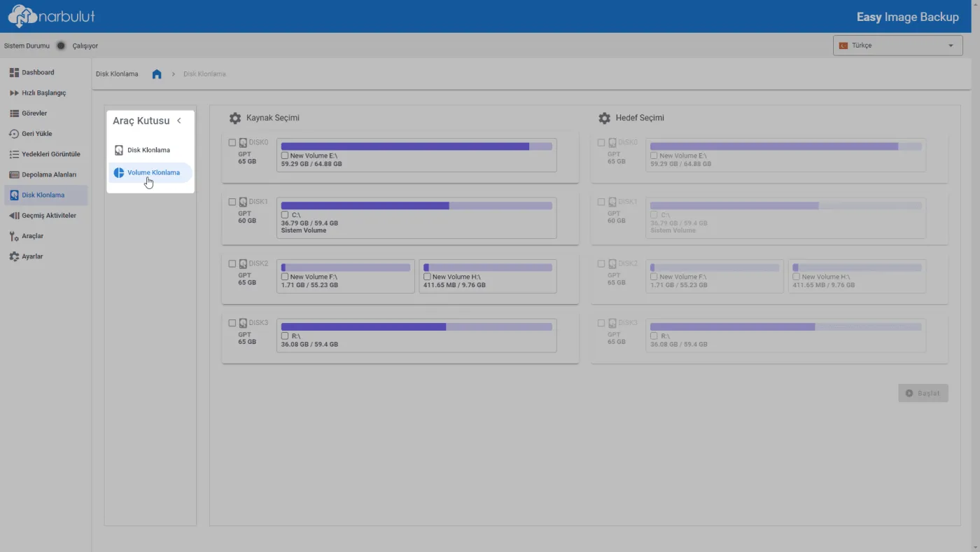The image size is (980, 552).
Task: Collapse the Araç Kutusu panel chevron
Action: tap(179, 120)
